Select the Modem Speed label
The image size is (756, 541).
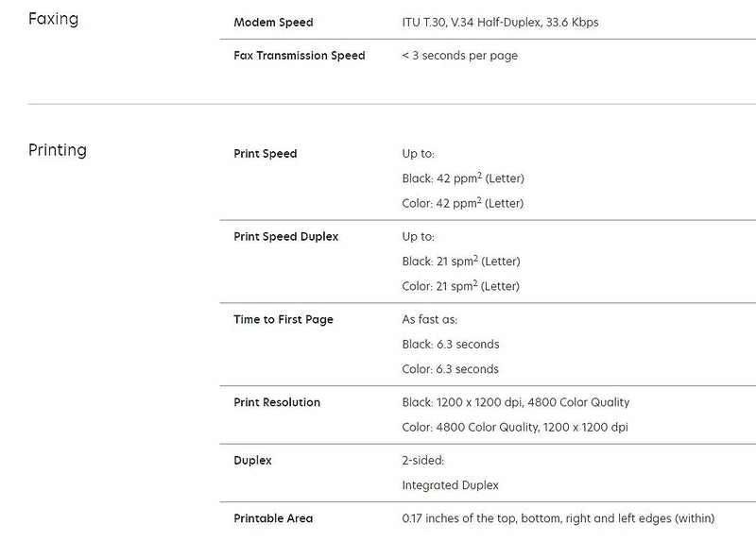pyautogui.click(x=273, y=22)
